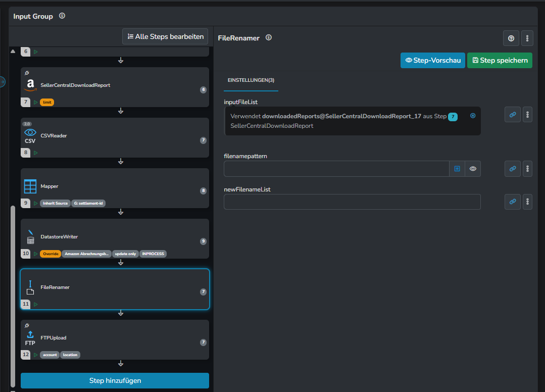The image size is (545, 392).
Task: Open the inputFileList three-dot menu
Action: [527, 115]
